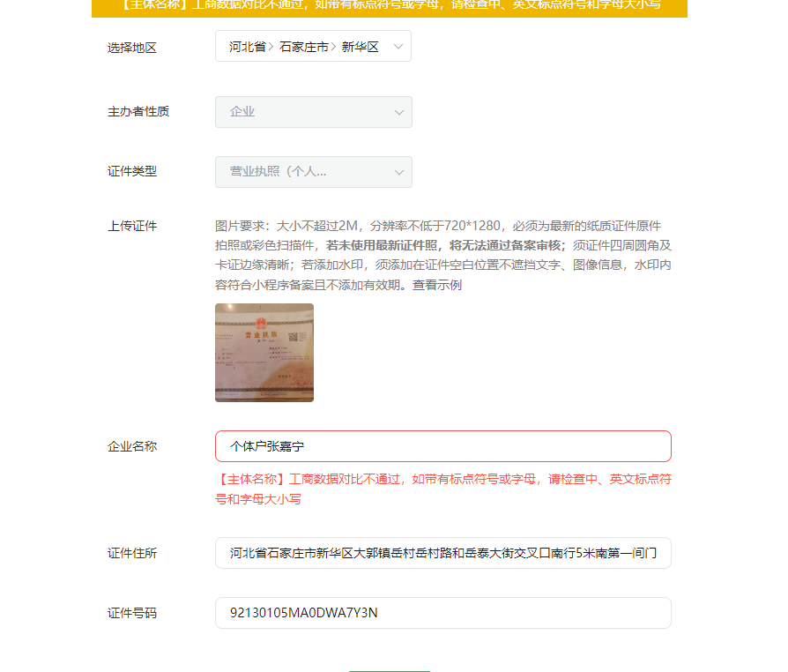Click the yellow warning banner at top
This screenshot has height=672, width=788.
pyautogui.click(x=390, y=8)
